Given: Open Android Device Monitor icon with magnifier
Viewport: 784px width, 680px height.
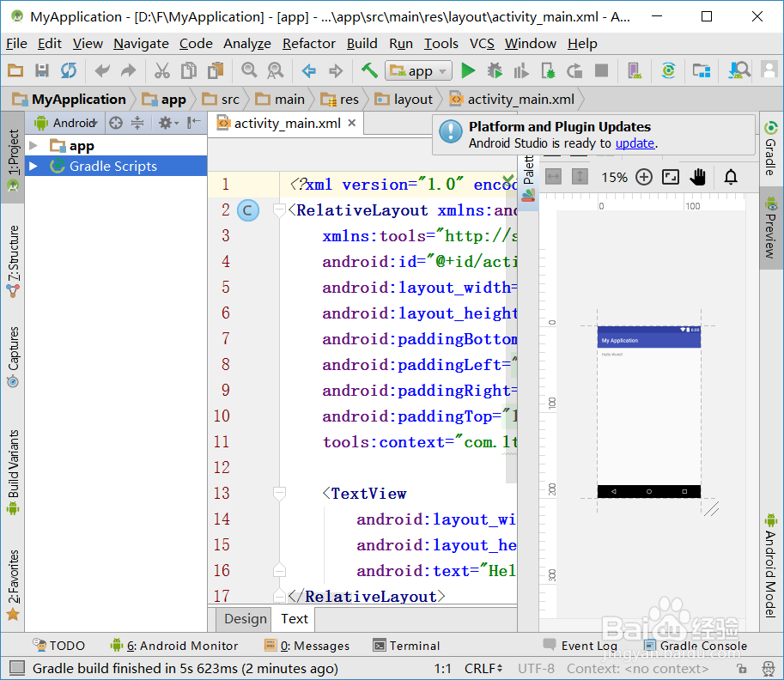Looking at the screenshot, I should (739, 70).
